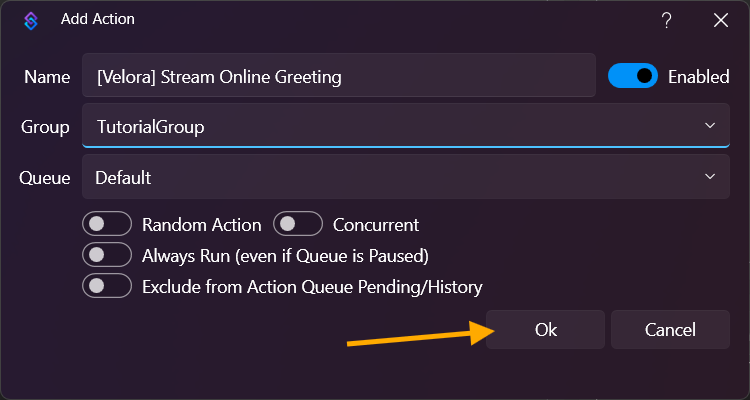Click the Queue field label
750x400 pixels.
click(x=45, y=178)
